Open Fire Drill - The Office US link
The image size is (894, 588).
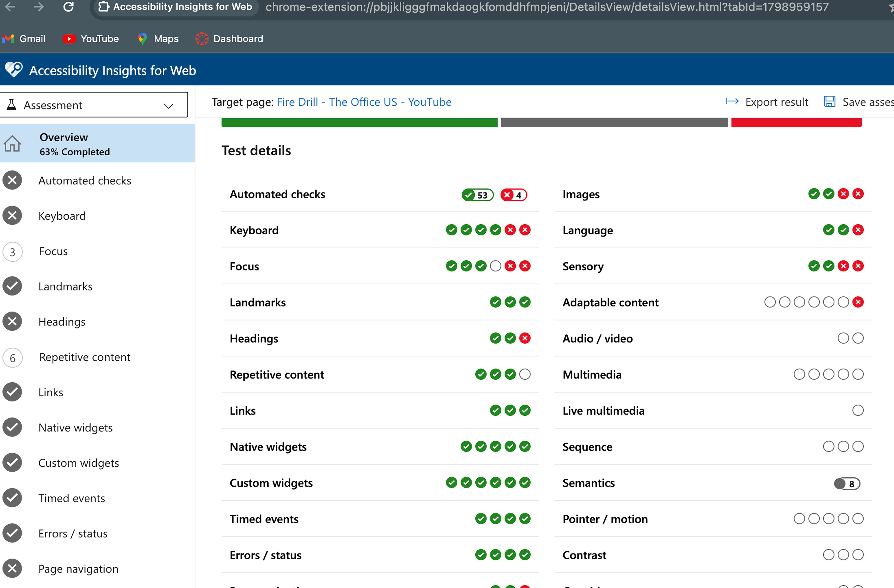[364, 102]
